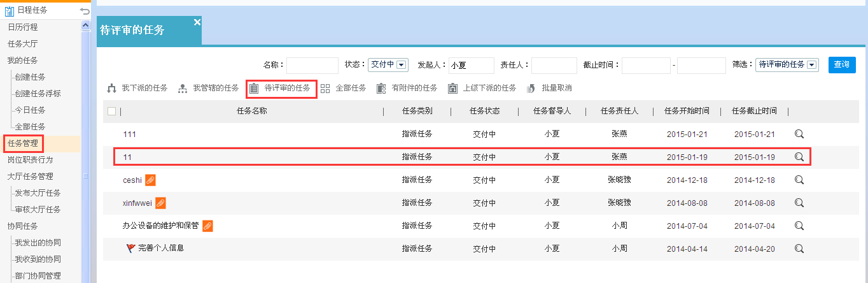This screenshot has height=283, width=868.
Task: Open 任务大厅 in the left sidebar
Action: tap(22, 44)
